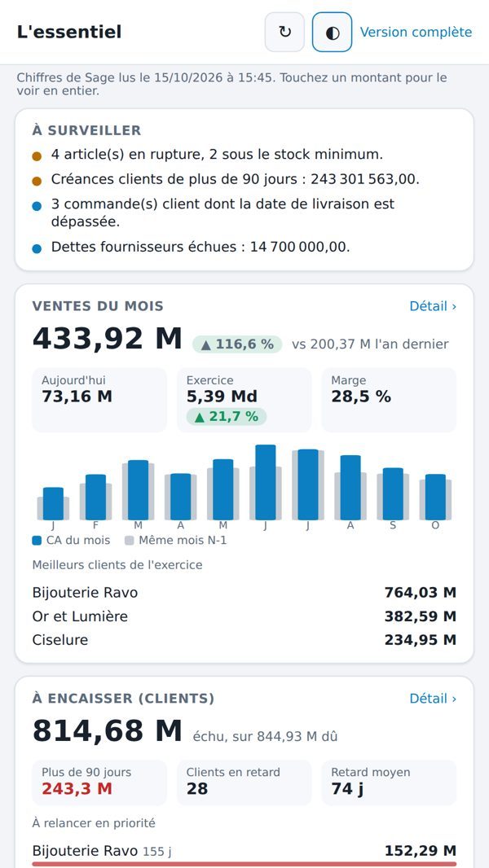The width and height of the screenshot is (489, 868).
Task: Open the Version complète link
Action: point(416,32)
